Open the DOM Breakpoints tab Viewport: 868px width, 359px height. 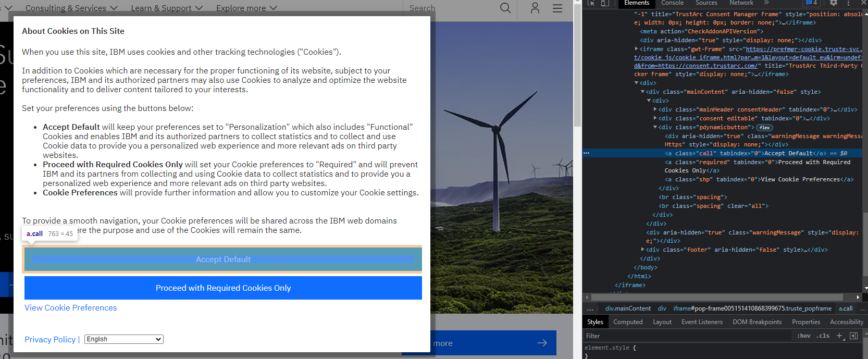coord(757,322)
